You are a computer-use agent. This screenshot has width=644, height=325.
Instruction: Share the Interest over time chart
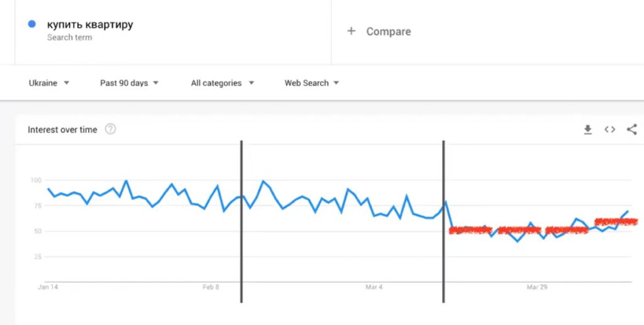point(631,129)
